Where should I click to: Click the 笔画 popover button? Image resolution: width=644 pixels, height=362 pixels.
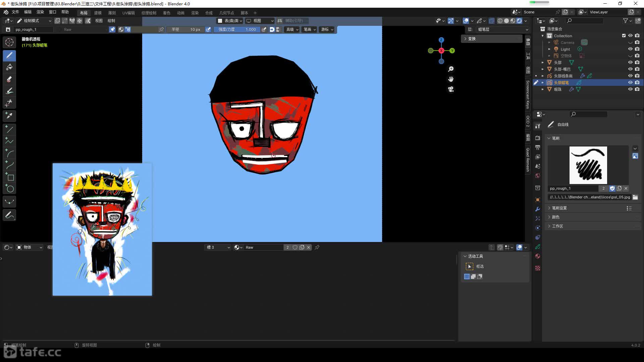coord(309,29)
